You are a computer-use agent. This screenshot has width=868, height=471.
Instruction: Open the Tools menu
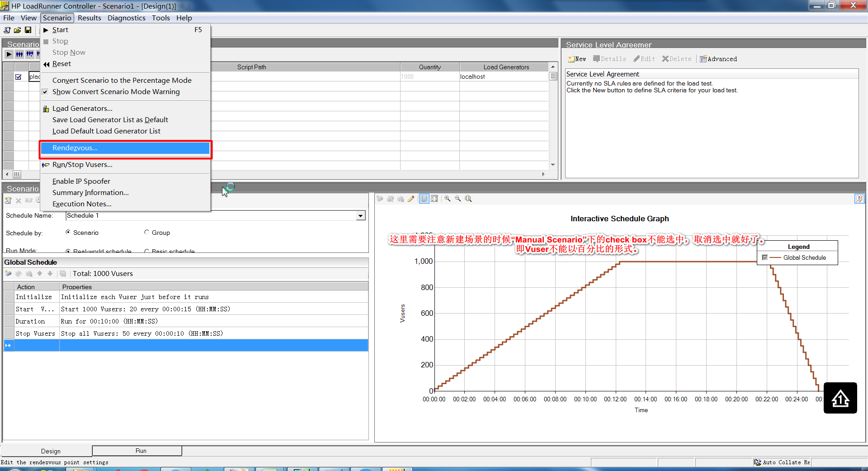pos(161,18)
